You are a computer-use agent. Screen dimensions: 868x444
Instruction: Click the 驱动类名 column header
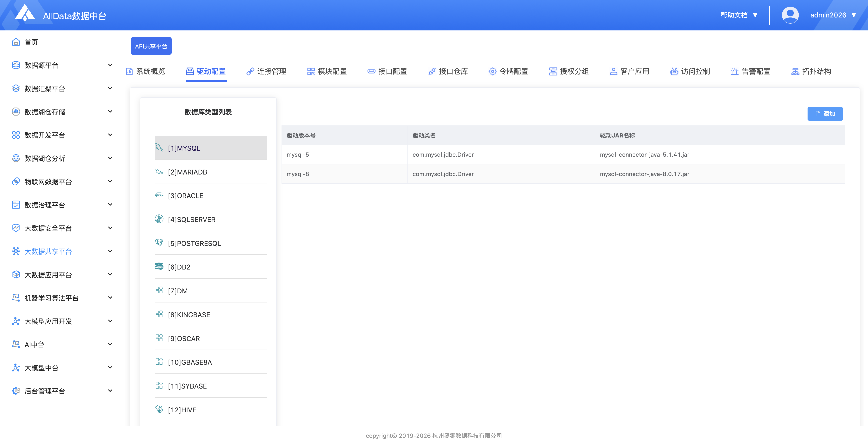[x=501, y=135]
